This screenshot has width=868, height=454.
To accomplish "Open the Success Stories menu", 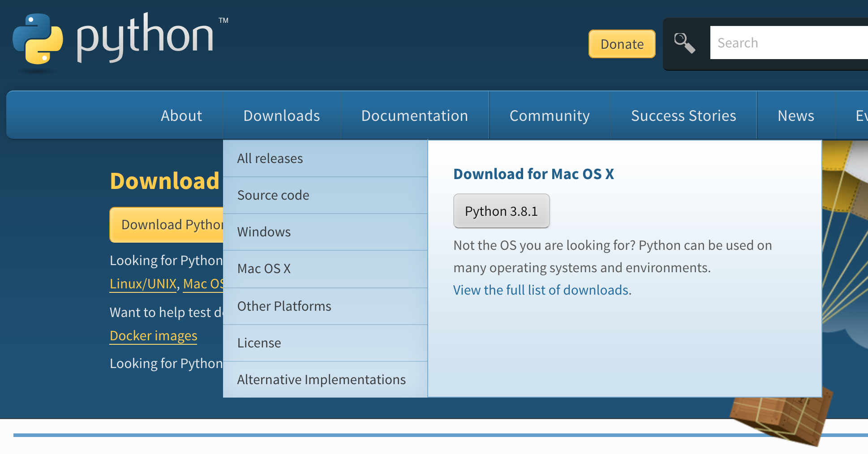I will 683,116.
